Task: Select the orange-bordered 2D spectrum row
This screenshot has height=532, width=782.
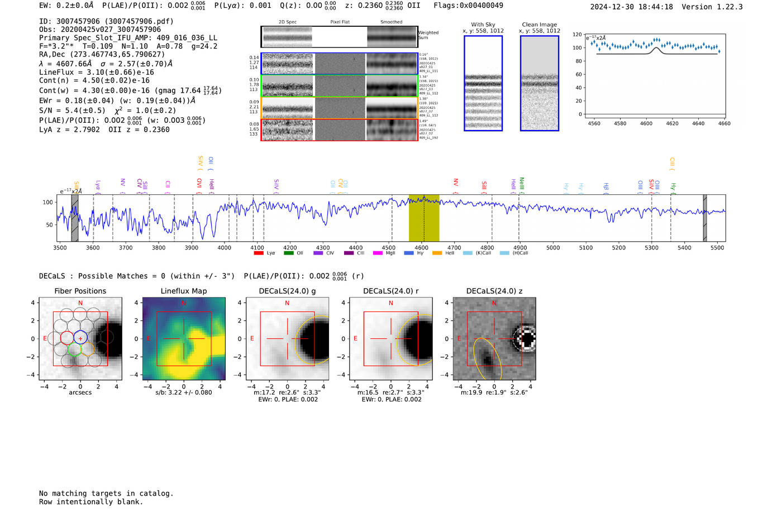Action: 340,108
